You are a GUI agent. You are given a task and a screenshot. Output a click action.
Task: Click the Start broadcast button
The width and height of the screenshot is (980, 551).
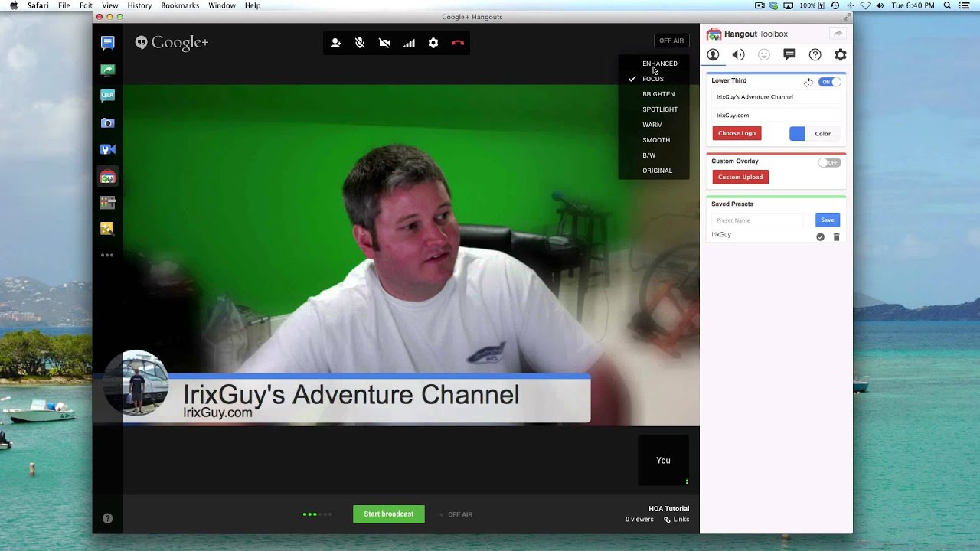tap(389, 514)
